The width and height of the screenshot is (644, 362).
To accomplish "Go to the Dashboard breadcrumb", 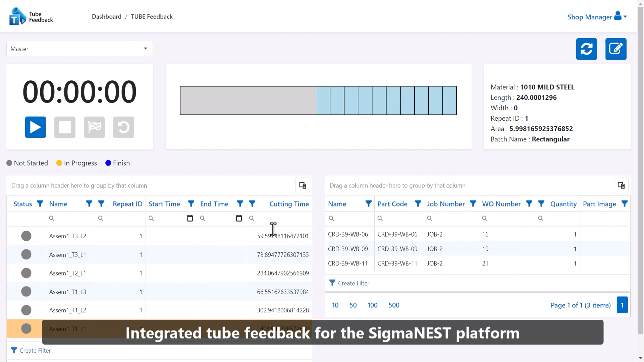I will coord(107,16).
